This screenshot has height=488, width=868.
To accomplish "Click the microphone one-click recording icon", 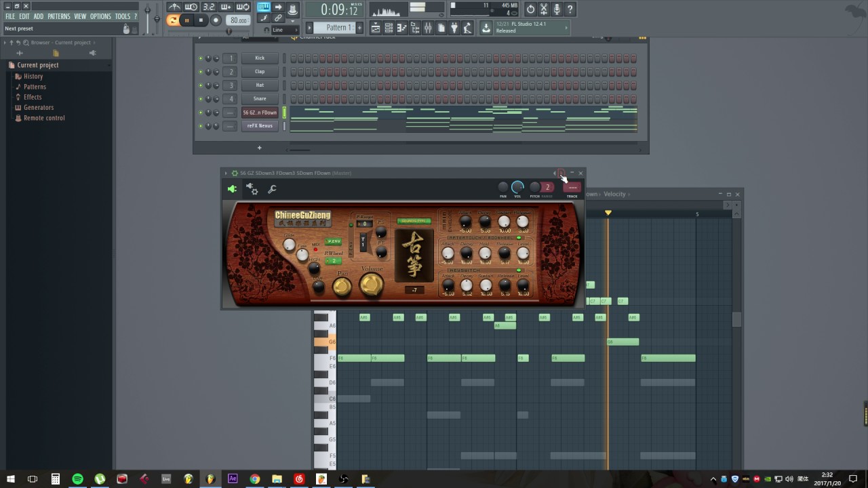I will click(x=557, y=9).
